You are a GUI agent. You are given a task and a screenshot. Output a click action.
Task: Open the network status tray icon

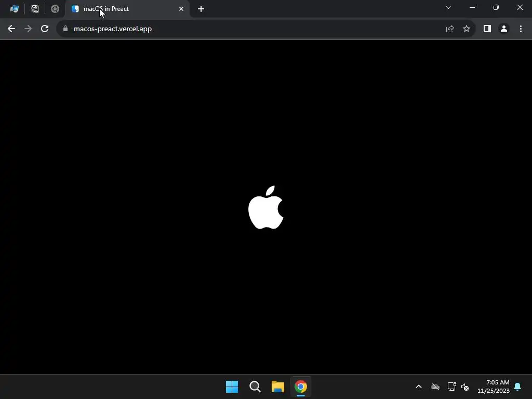coord(451,387)
